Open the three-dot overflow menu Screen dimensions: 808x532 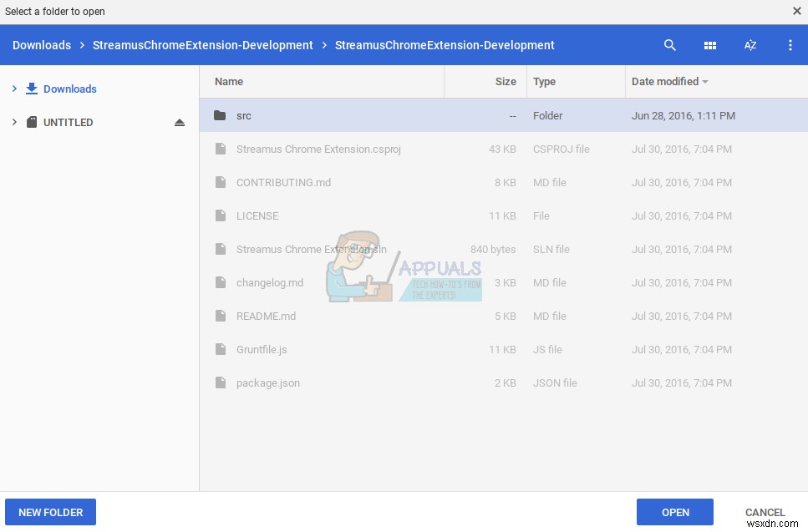coord(790,45)
